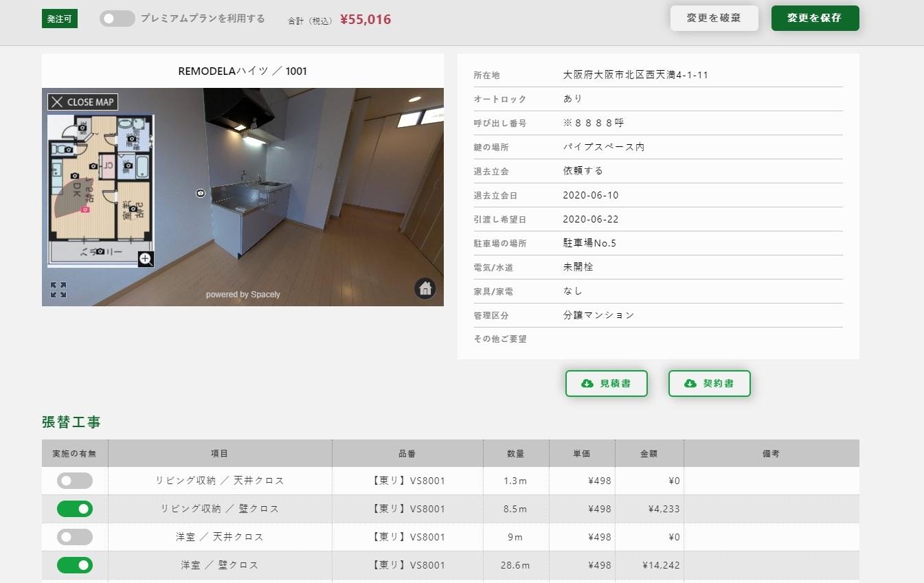
Task: Close the floor plan map overlay
Action: (x=82, y=102)
